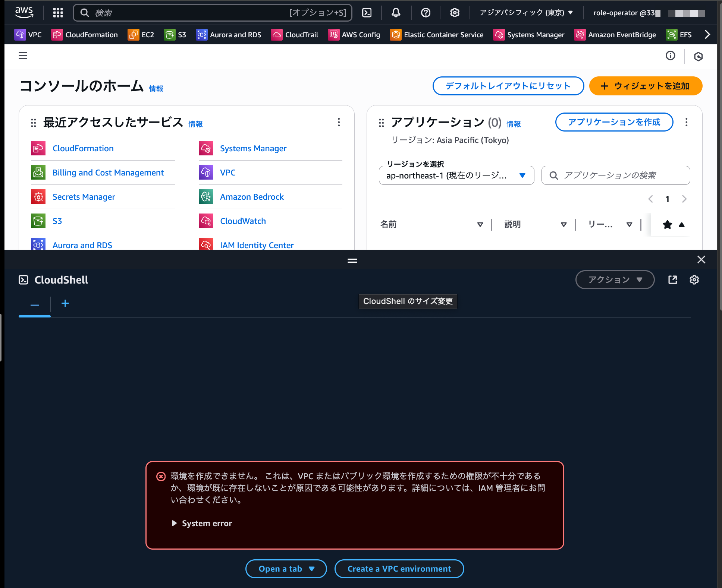722x588 pixels.
Task: Click the hexagon panel icon top right
Action: tap(699, 56)
